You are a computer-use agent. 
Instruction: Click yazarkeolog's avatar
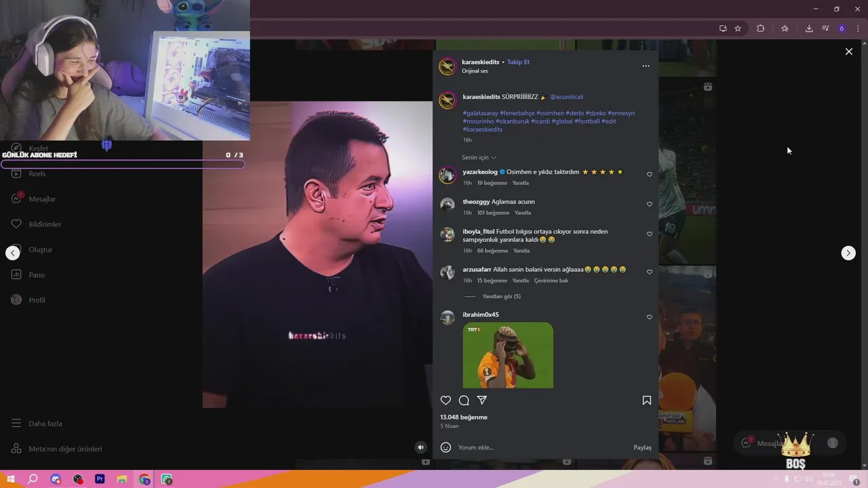pos(448,175)
